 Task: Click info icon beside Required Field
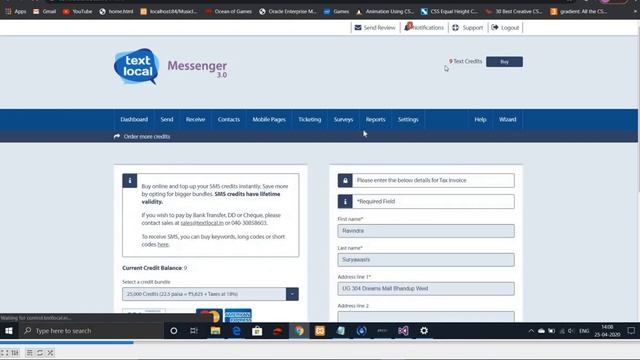pyautogui.click(x=345, y=202)
